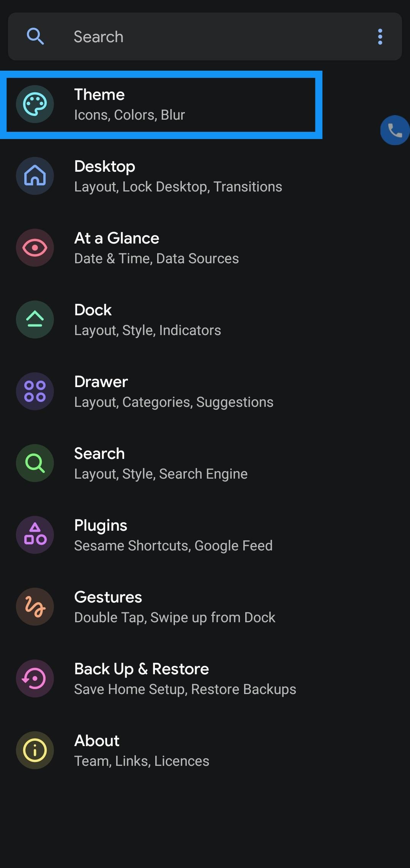Image resolution: width=410 pixels, height=868 pixels.
Task: Open Back Up & Restore entry
Action: coord(205,678)
